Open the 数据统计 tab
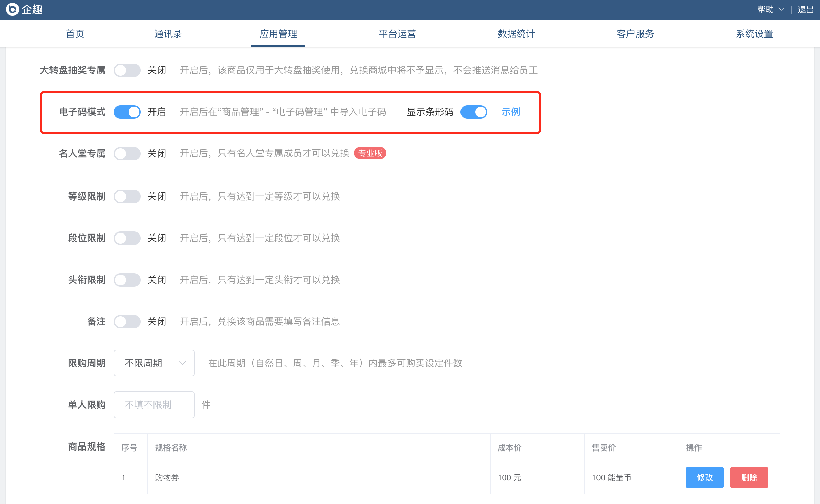 tap(516, 34)
